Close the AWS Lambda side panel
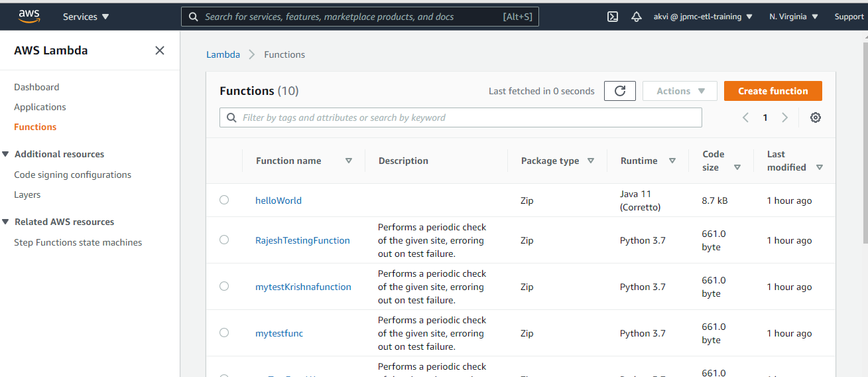 [160, 50]
